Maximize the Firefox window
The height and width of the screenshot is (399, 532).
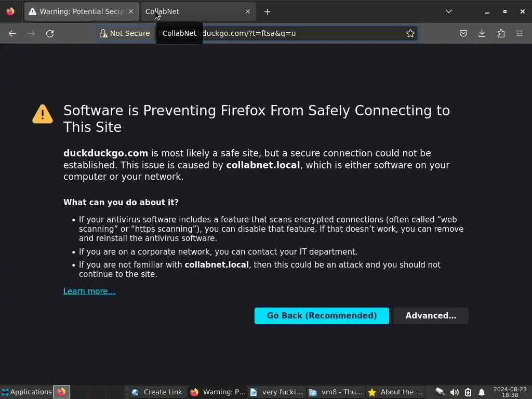click(505, 11)
